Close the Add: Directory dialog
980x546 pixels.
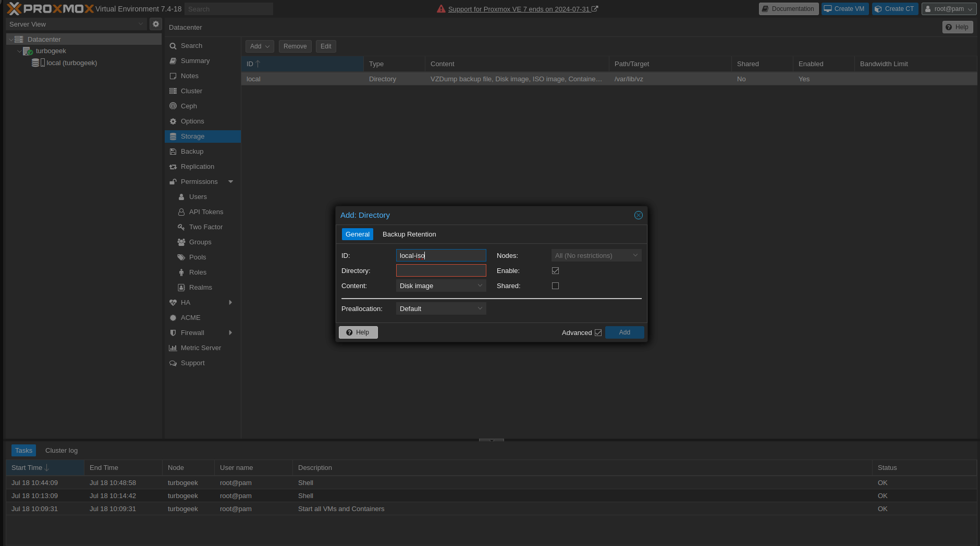point(638,215)
